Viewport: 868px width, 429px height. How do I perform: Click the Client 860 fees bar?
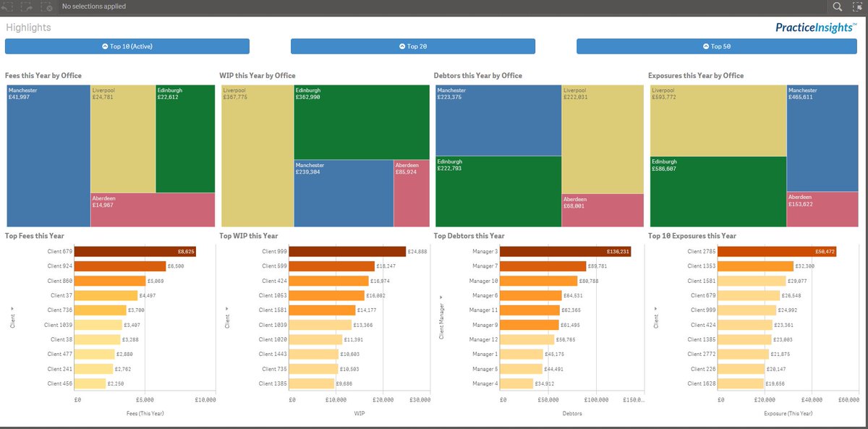point(111,281)
